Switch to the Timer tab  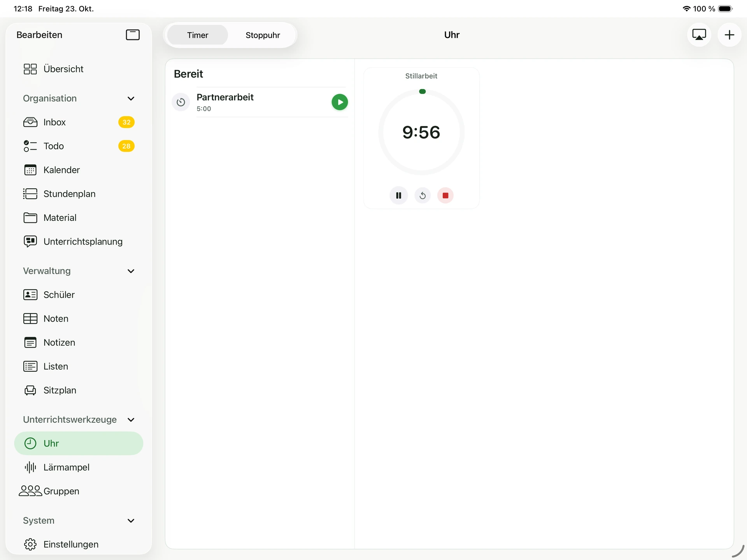(198, 35)
